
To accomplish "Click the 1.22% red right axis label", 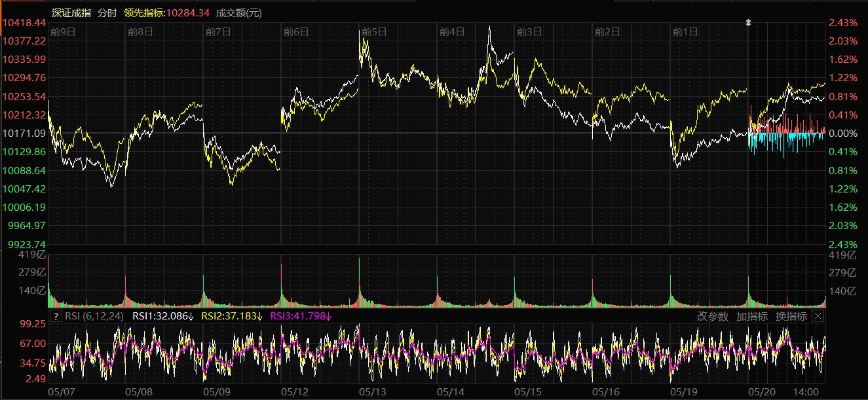I will tap(843, 78).
